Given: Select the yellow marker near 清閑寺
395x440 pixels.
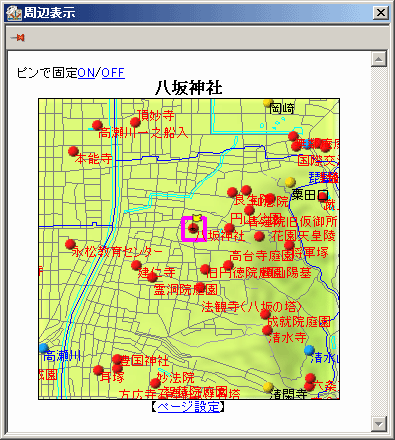Looking at the screenshot, I should click(x=268, y=387).
